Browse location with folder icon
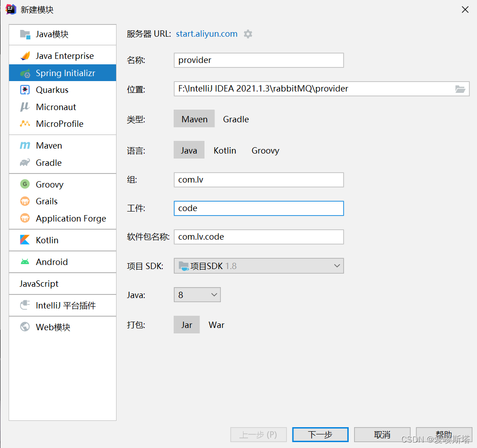 pos(460,89)
